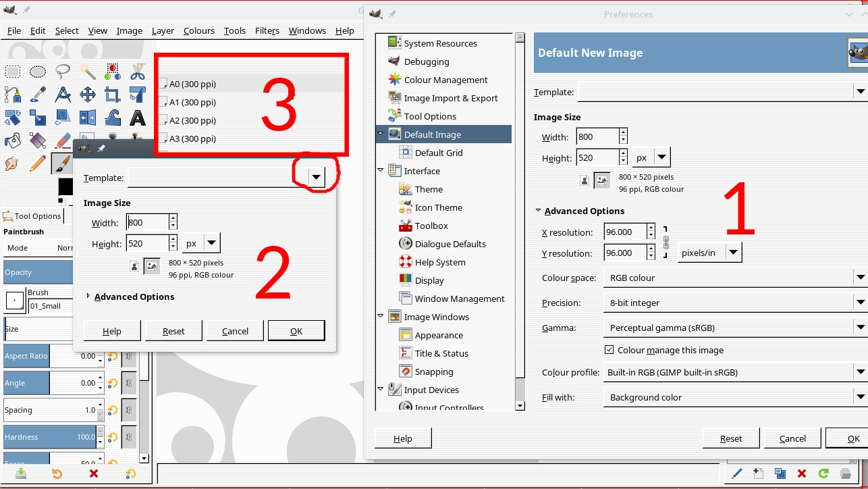Toggle the Hardness brush link button
This screenshot has height=489, width=868.
tap(129, 437)
